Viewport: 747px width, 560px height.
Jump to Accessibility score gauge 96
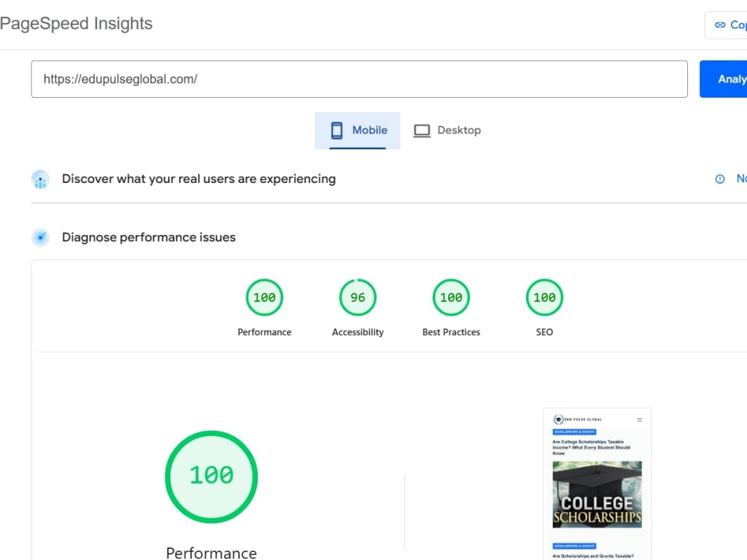pyautogui.click(x=358, y=297)
